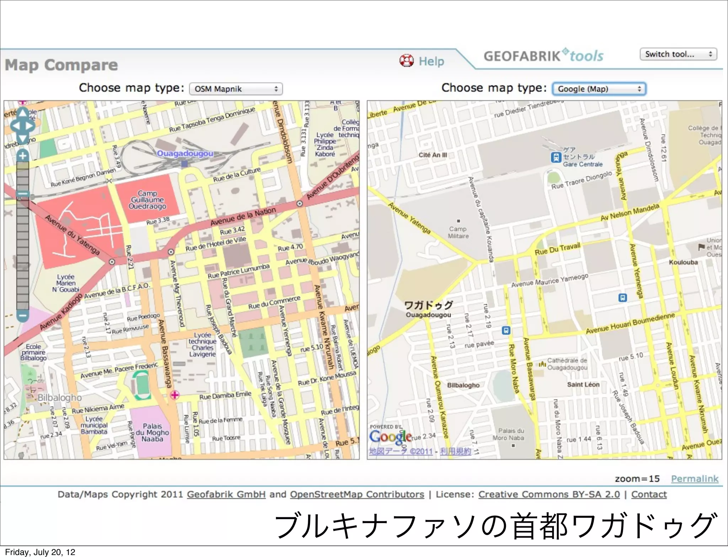Pan the OSM map down
The width and height of the screenshot is (728, 560).
pos(22,139)
